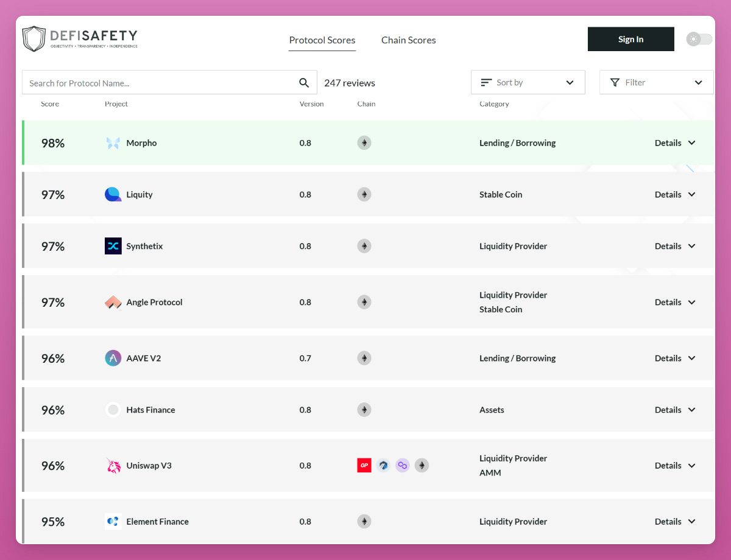Screen dimensions: 731x560
Task: Click the Arbitrum chain icon for Uniswap V3
Action: [x=383, y=466]
